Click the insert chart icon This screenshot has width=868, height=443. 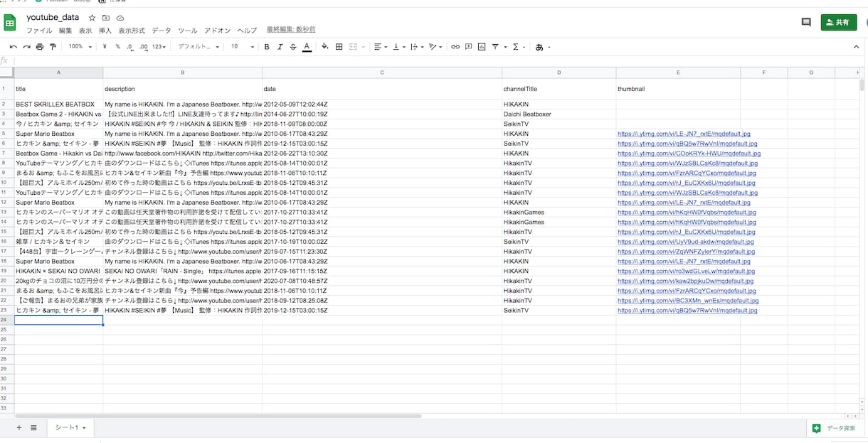482,47
